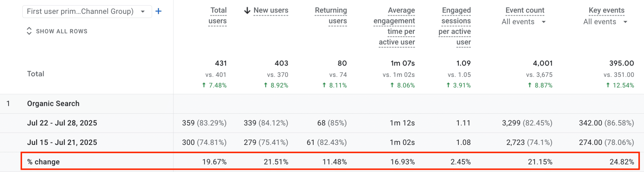Screen dimensions: 644x172
Task: Sort by Engaged sessions per active user
Action: coord(455,26)
